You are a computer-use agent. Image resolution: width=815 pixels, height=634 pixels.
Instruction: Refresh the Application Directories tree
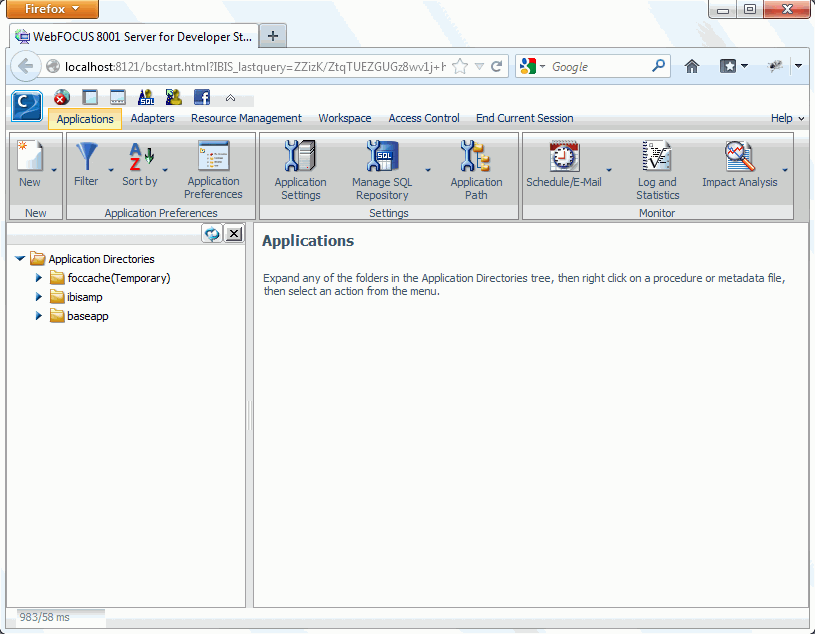coord(212,234)
